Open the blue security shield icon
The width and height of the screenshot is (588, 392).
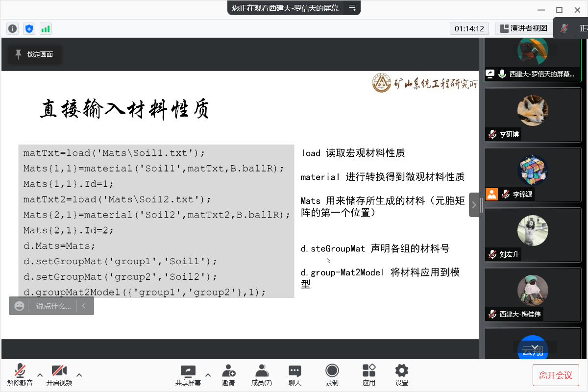(x=29, y=28)
